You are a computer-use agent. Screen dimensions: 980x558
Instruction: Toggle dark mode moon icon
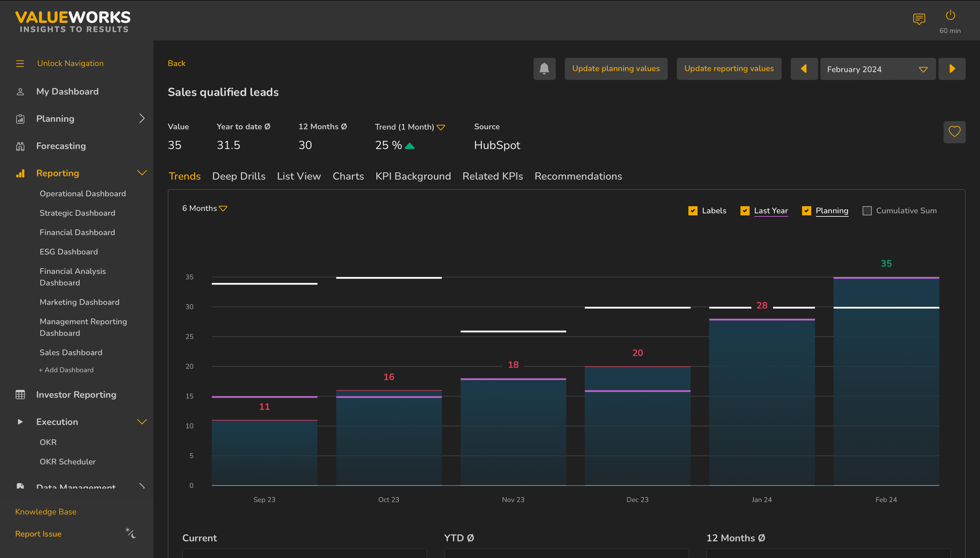(x=131, y=533)
